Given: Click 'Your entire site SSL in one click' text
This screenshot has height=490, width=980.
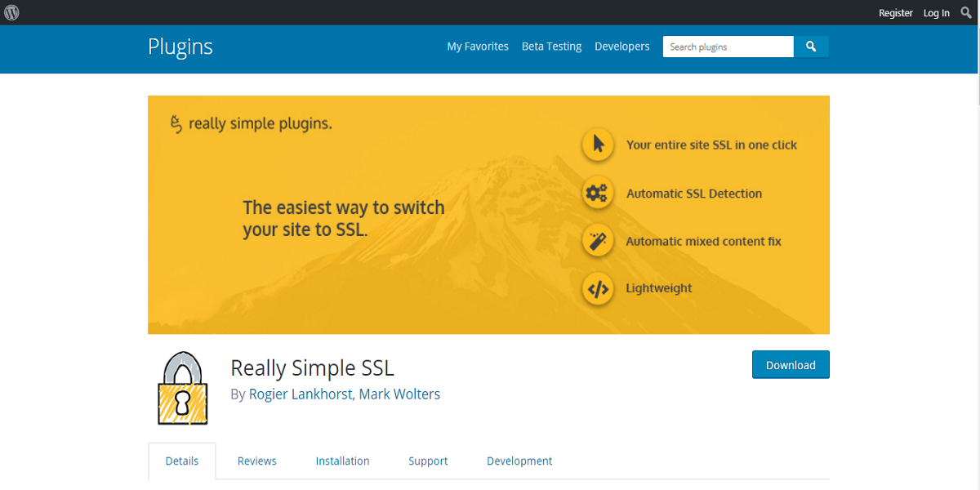Looking at the screenshot, I should [x=711, y=145].
